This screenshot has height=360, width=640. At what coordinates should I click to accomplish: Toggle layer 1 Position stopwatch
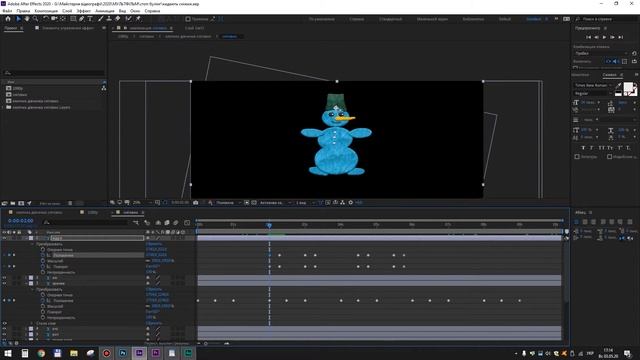(43, 255)
